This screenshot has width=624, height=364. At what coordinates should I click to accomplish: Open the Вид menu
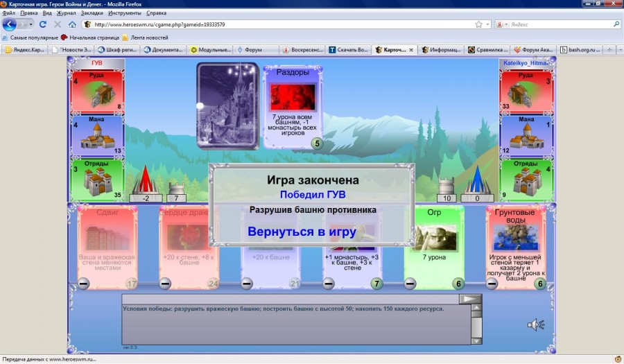tap(47, 12)
